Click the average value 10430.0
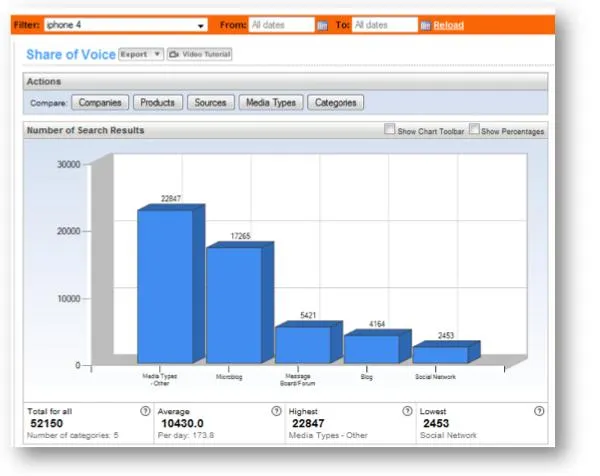 point(183,423)
